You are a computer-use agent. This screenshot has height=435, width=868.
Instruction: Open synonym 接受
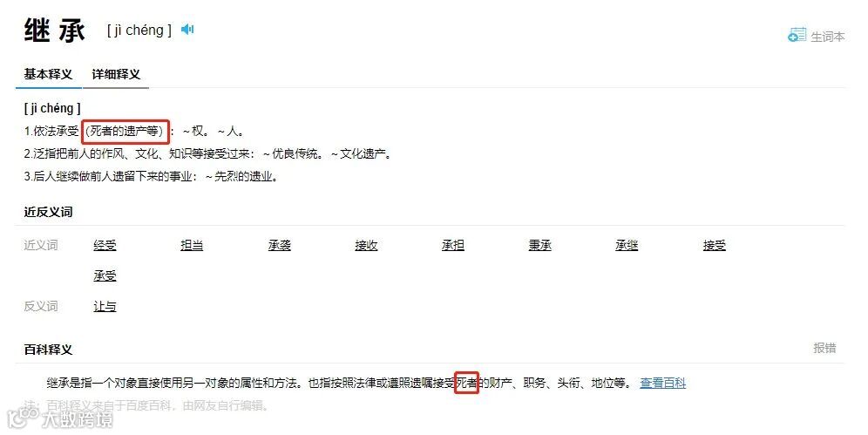click(714, 245)
